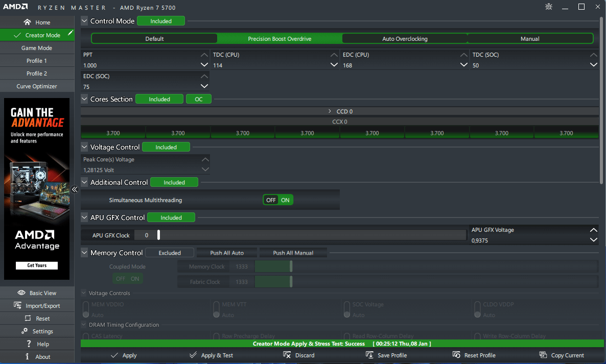Open Basic View via eye icon
This screenshot has width=606, height=364.
tap(21, 293)
